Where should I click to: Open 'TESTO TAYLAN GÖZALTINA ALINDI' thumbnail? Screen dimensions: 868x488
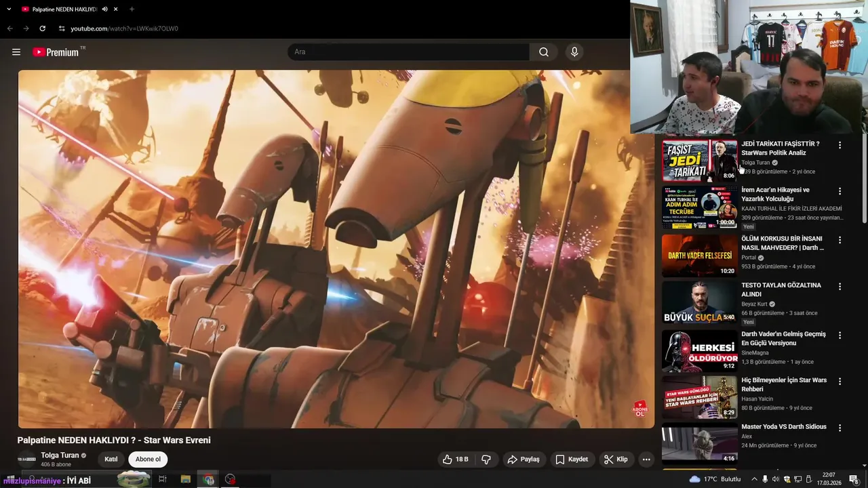700,302
